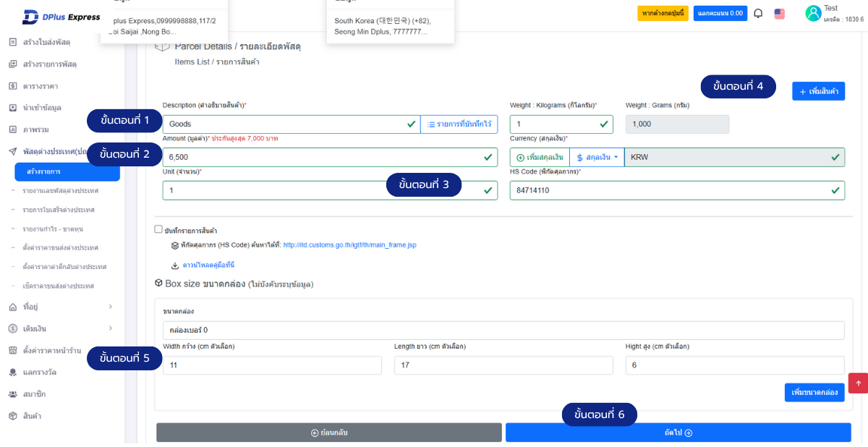Open ภาพรวม dashboard in sidebar

[35, 129]
